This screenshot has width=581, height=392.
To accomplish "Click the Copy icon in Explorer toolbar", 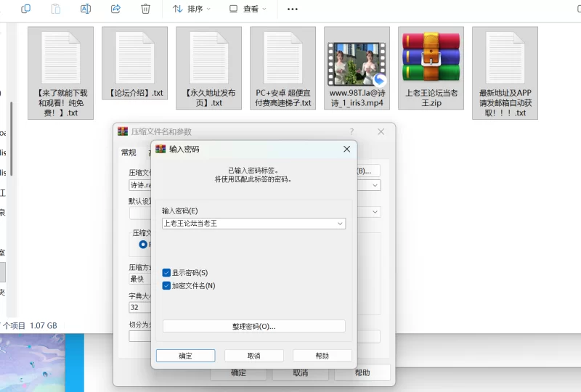I will point(26,9).
